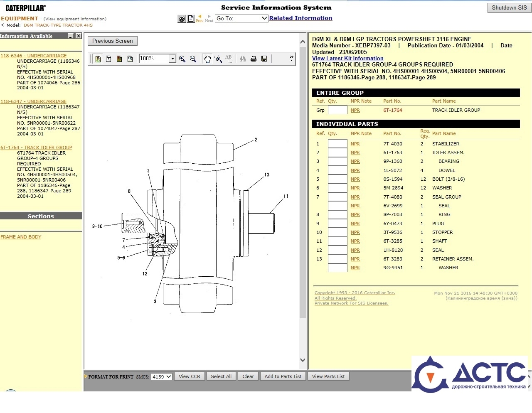The height and width of the screenshot is (413, 532).
Task: Click the floppy disk save icon
Action: click(x=264, y=59)
